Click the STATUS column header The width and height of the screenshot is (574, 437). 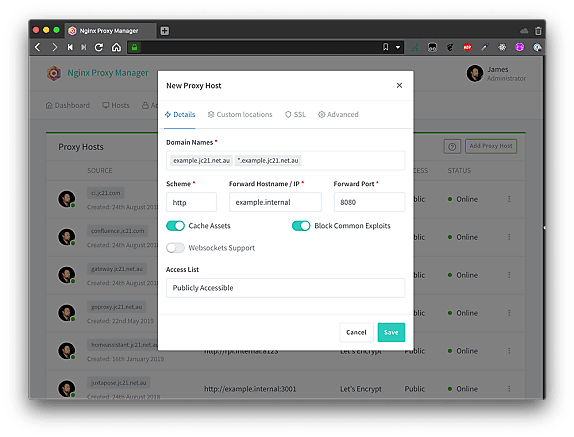459,171
